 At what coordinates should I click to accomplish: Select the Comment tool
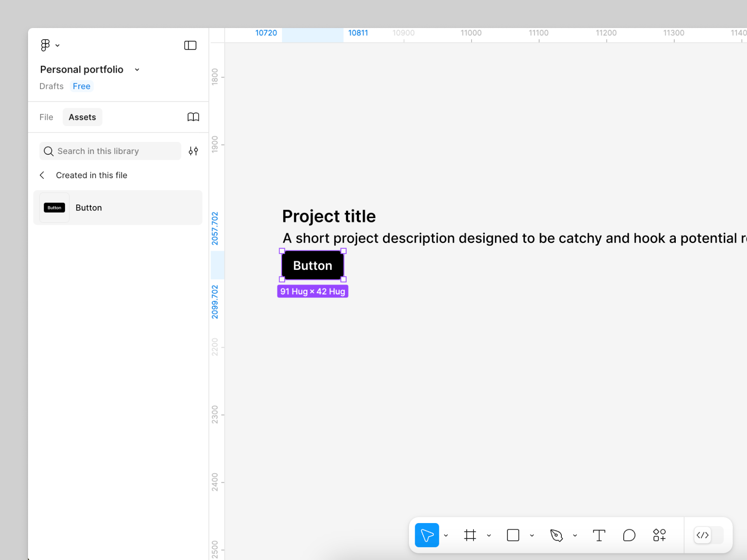pos(629,535)
